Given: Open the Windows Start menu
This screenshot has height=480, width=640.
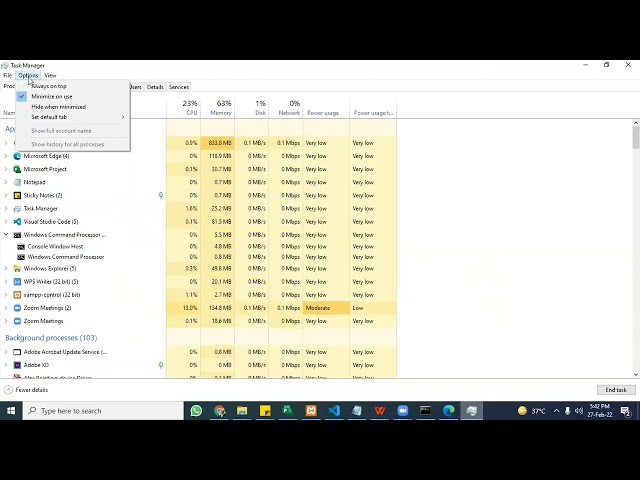Looking at the screenshot, I should pyautogui.click(x=11, y=411).
